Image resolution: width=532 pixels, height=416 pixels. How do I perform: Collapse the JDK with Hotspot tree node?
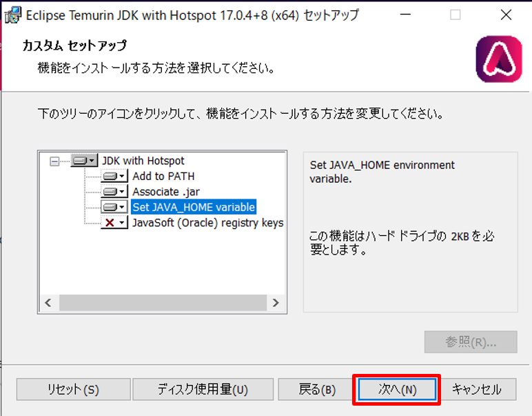point(54,161)
